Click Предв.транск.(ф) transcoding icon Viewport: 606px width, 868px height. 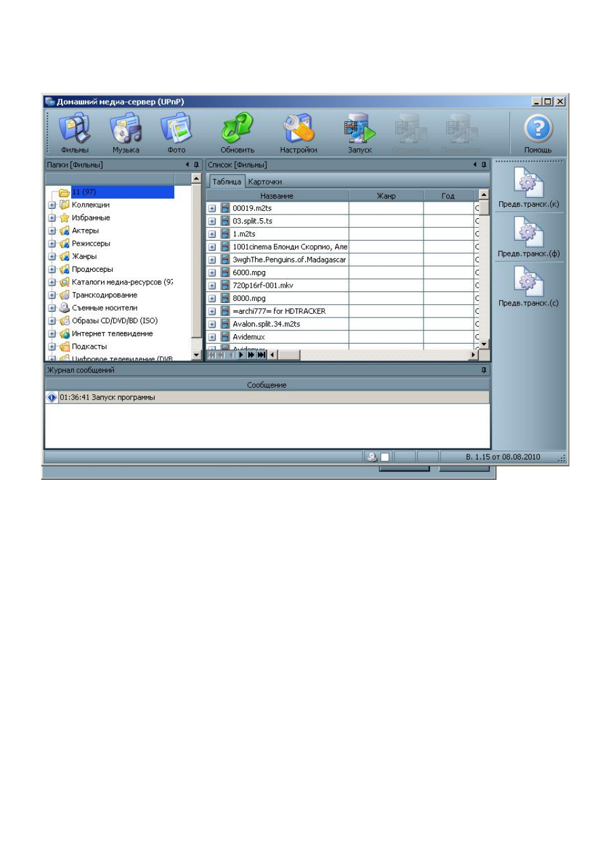coord(528,233)
